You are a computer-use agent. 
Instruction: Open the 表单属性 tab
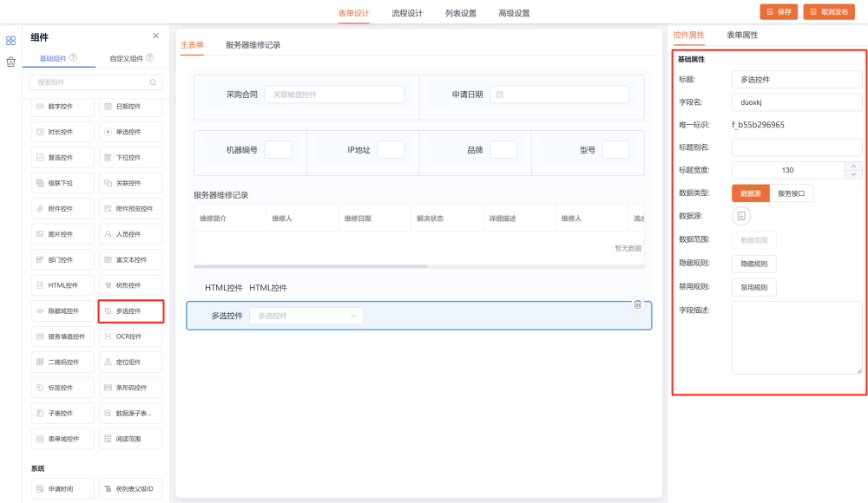coord(742,35)
